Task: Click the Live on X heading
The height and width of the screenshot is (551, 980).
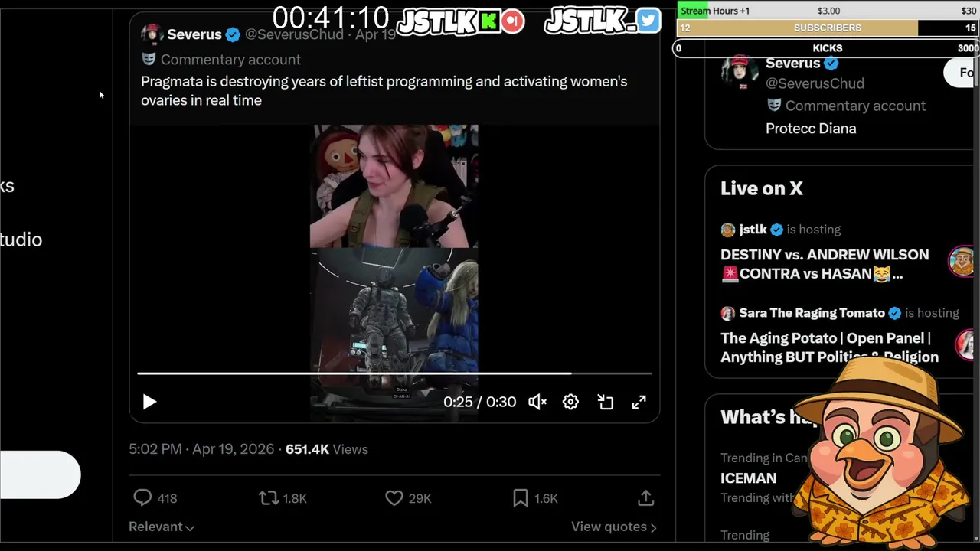Action: coord(762,188)
